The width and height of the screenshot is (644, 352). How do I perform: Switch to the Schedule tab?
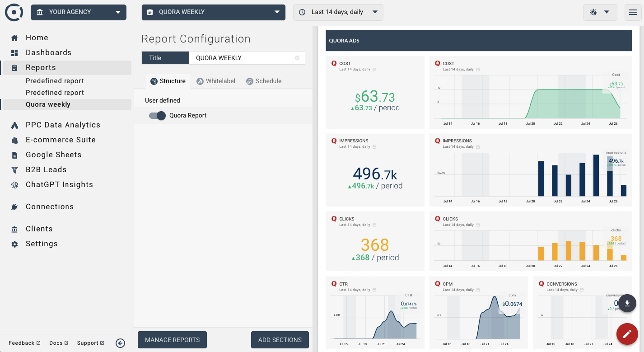[264, 81]
